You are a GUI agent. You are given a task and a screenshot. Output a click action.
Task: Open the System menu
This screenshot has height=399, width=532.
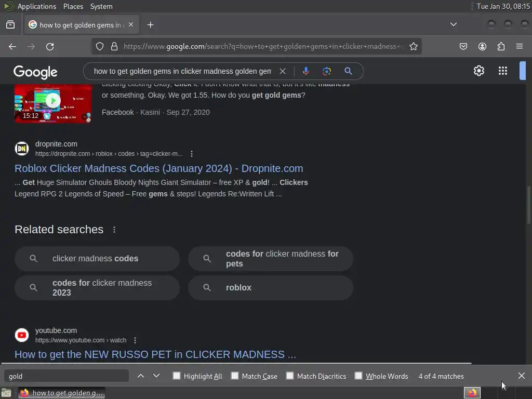click(x=101, y=6)
